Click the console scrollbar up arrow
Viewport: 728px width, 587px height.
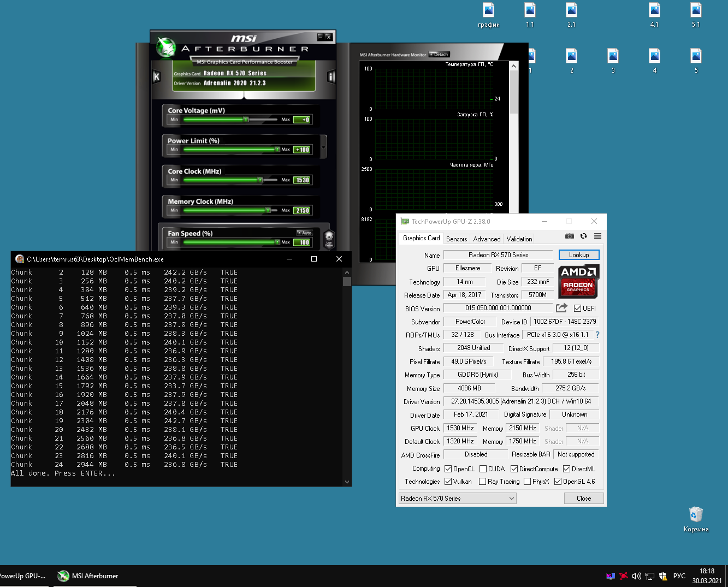pos(347,272)
